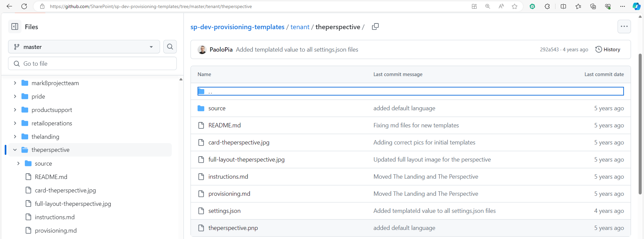Click the Go to file input

(x=92, y=64)
